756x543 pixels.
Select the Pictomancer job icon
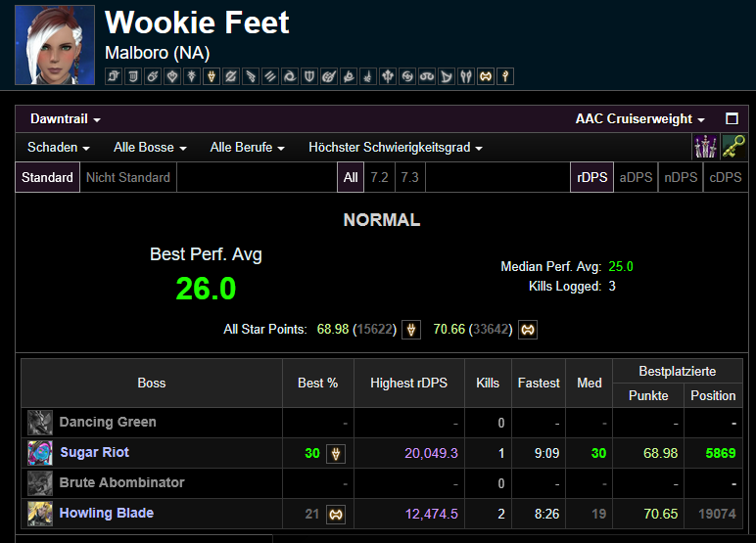[x=329, y=76]
